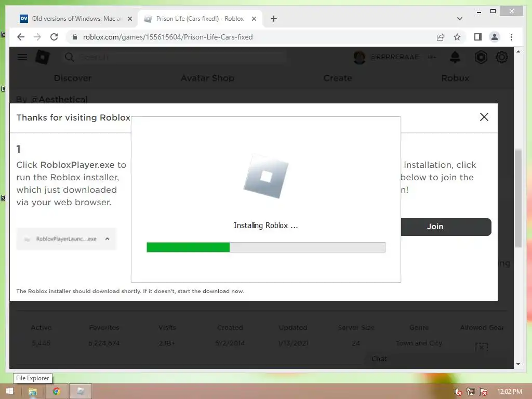Viewport: 532px width, 399px height.
Task: Click the Roblox installer logo
Action: coord(265,176)
